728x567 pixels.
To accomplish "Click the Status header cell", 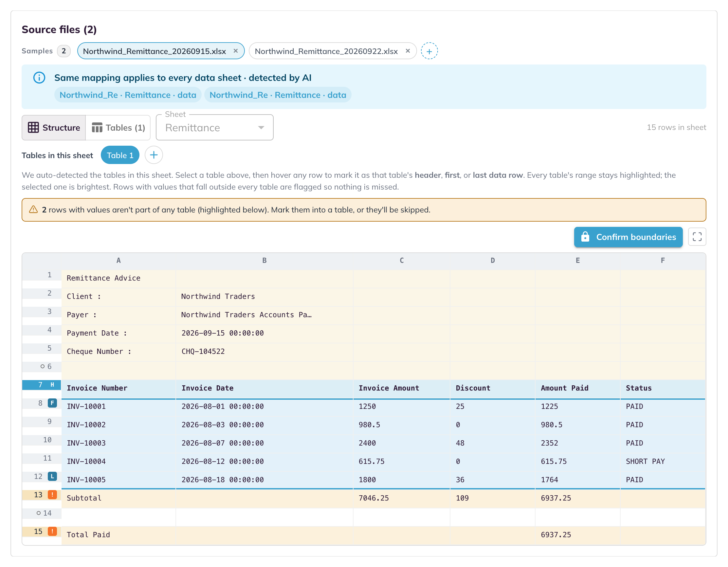I will click(663, 388).
